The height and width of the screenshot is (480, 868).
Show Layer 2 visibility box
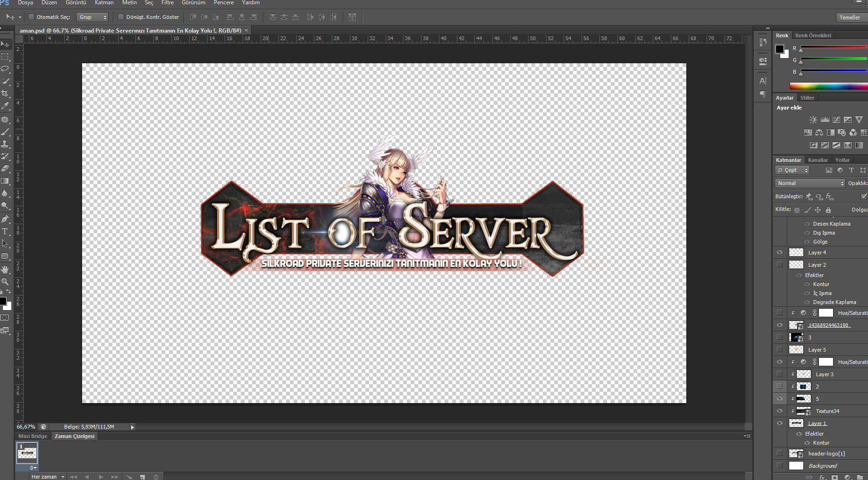tap(780, 265)
